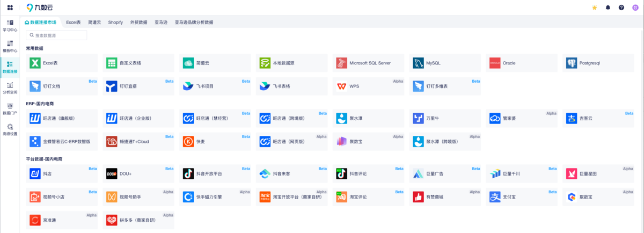Select the 抖店 platform card
644x233 pixels.
coord(62,174)
